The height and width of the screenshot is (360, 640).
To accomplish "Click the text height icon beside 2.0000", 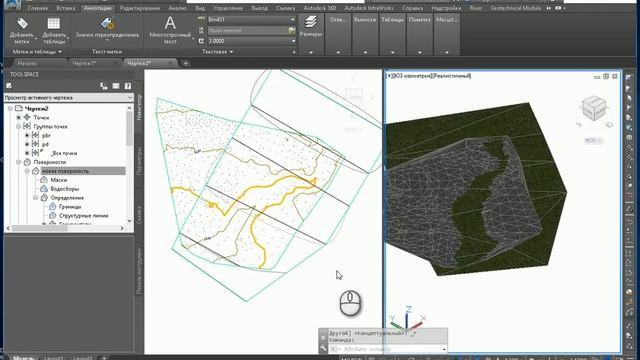I will tap(201, 41).
